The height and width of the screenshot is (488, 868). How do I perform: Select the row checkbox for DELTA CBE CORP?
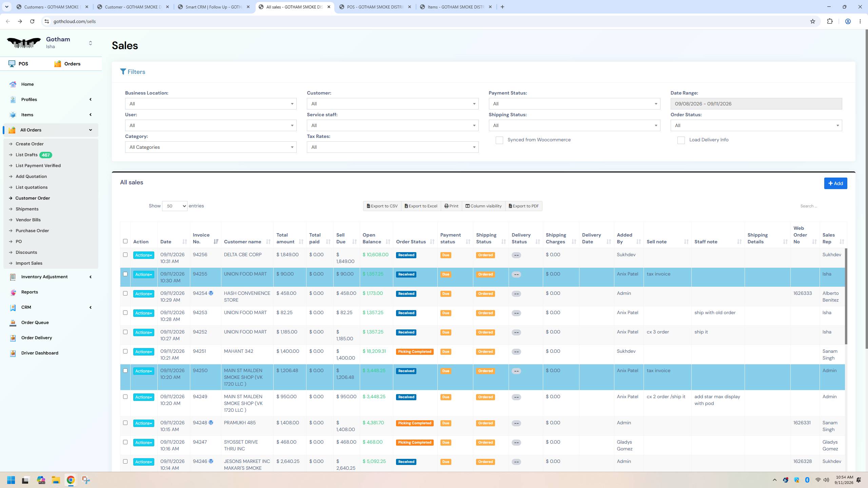coord(125,255)
